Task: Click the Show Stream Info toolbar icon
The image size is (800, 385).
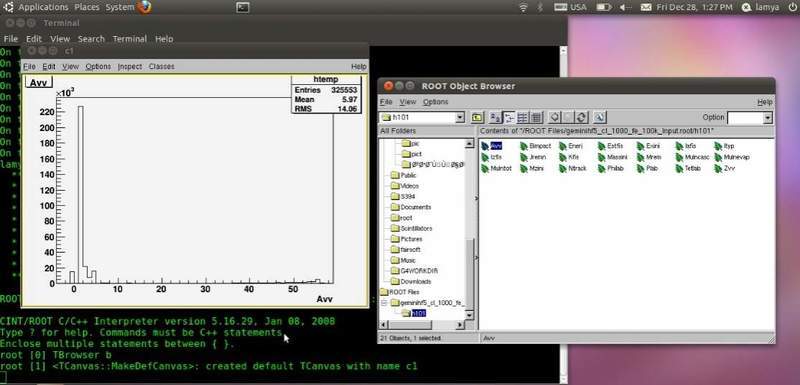Action: [x=599, y=118]
